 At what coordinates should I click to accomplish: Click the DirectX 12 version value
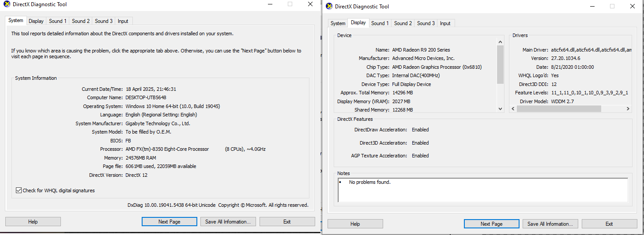[x=136, y=175]
